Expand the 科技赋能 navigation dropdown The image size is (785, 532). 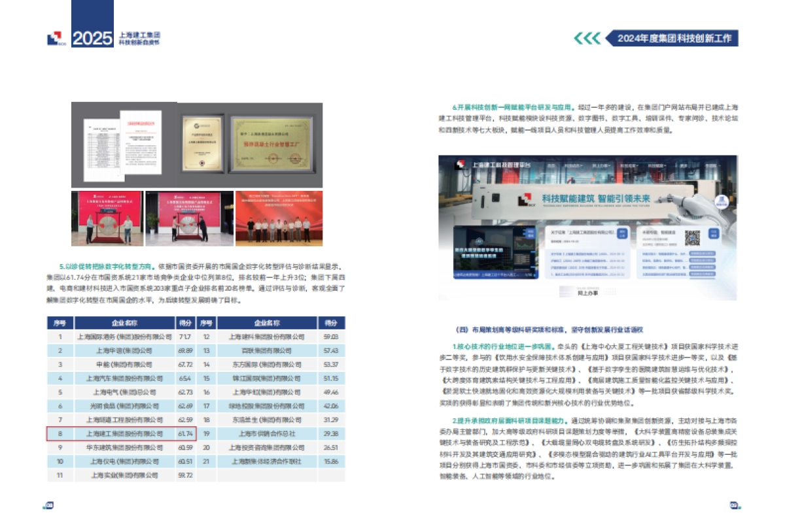point(655,165)
